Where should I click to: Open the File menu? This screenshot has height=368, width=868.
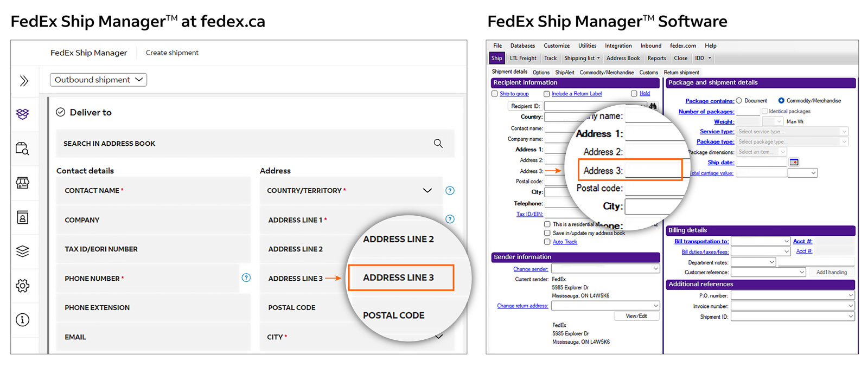(x=497, y=46)
